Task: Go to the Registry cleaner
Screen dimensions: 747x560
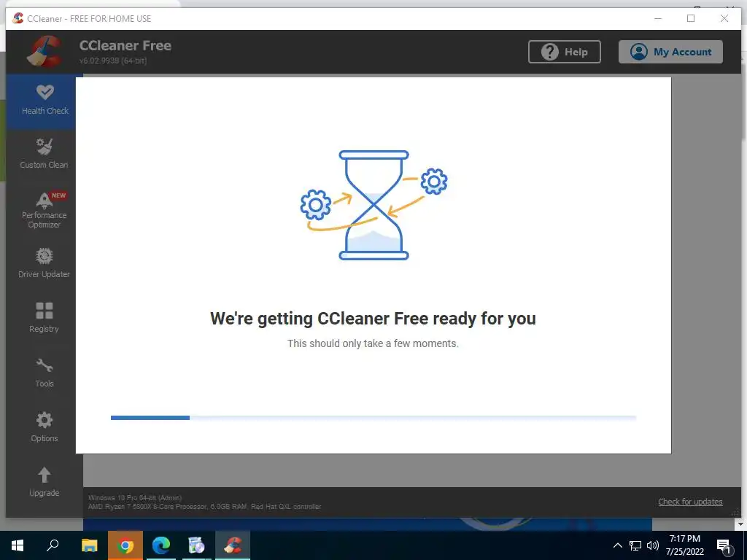Action: coord(44,318)
